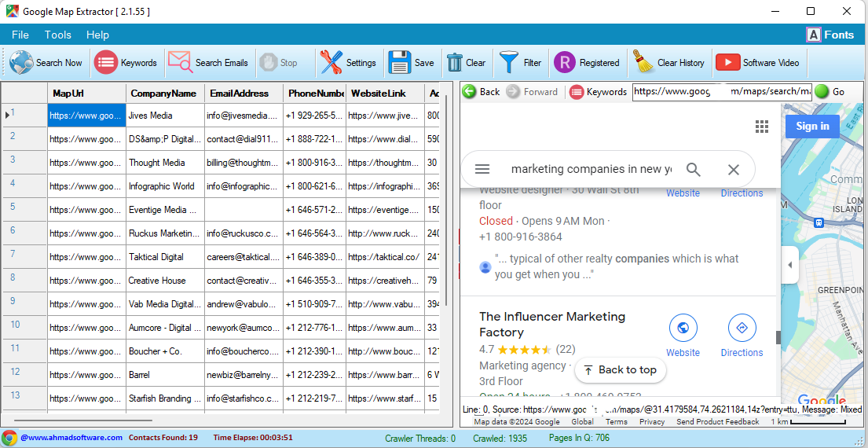Click the MapUrl column header

pos(87,94)
